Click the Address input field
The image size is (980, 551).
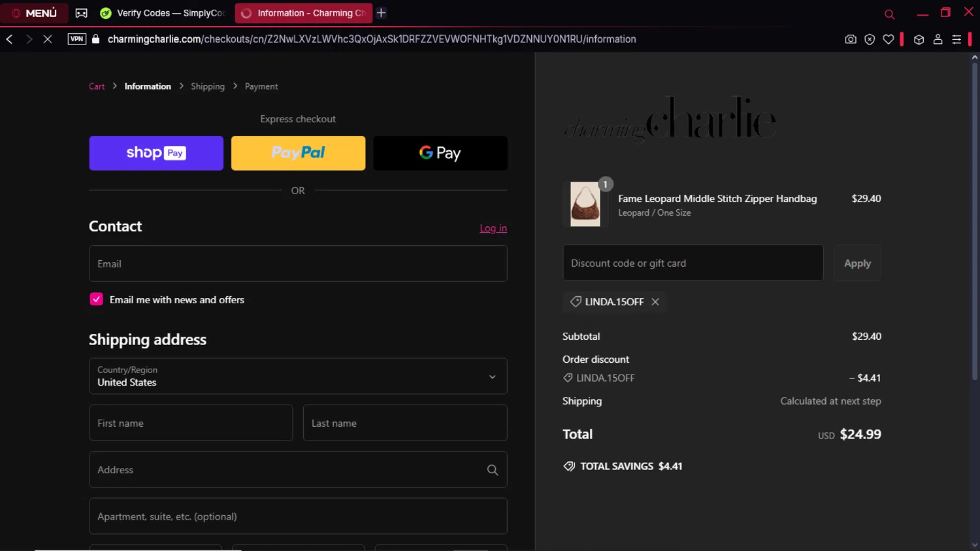298,469
